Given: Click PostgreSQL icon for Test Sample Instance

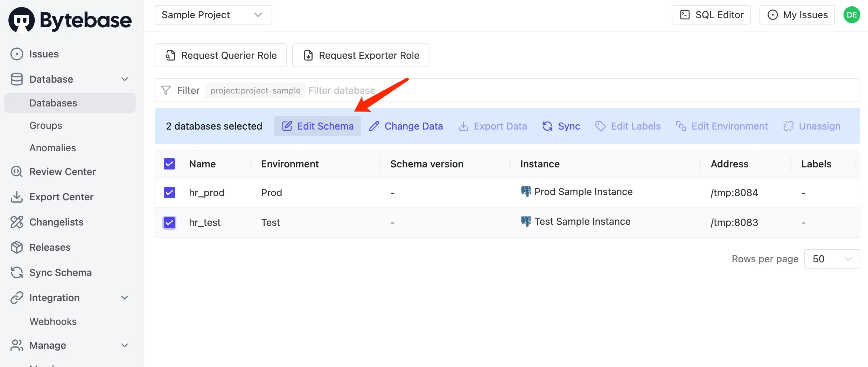Looking at the screenshot, I should point(526,221).
